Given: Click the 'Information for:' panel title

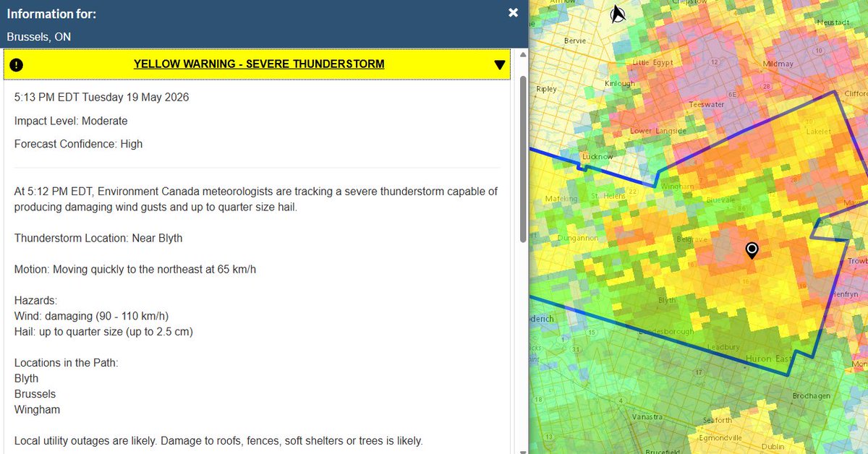Looking at the screenshot, I should 51,14.
